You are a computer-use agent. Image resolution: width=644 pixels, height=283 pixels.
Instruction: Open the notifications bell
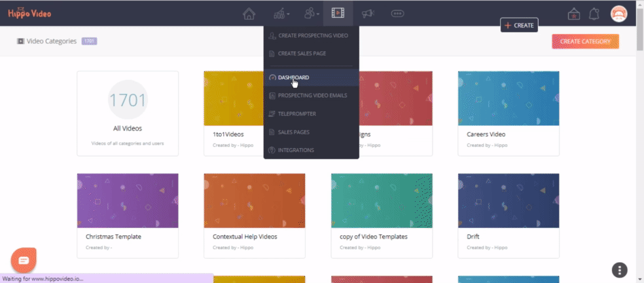point(594,14)
